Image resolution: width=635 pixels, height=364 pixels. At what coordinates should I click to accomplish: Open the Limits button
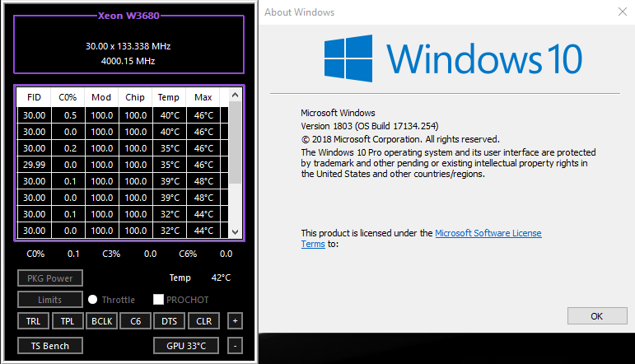[50, 300]
